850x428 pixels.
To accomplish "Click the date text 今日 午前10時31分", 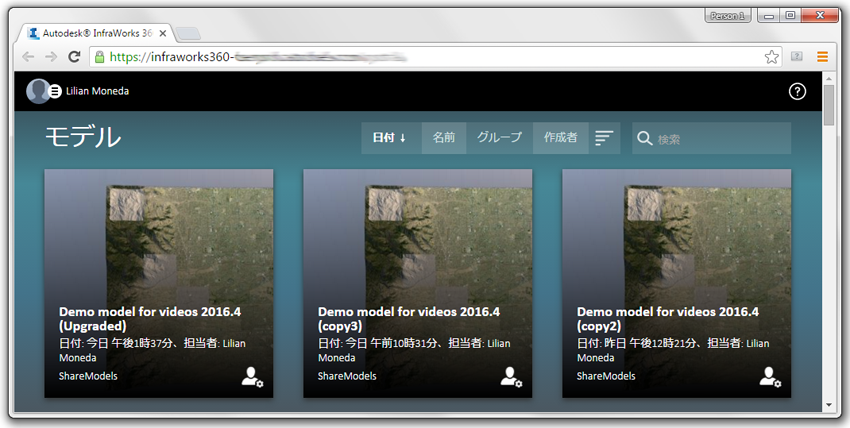I will 390,343.
